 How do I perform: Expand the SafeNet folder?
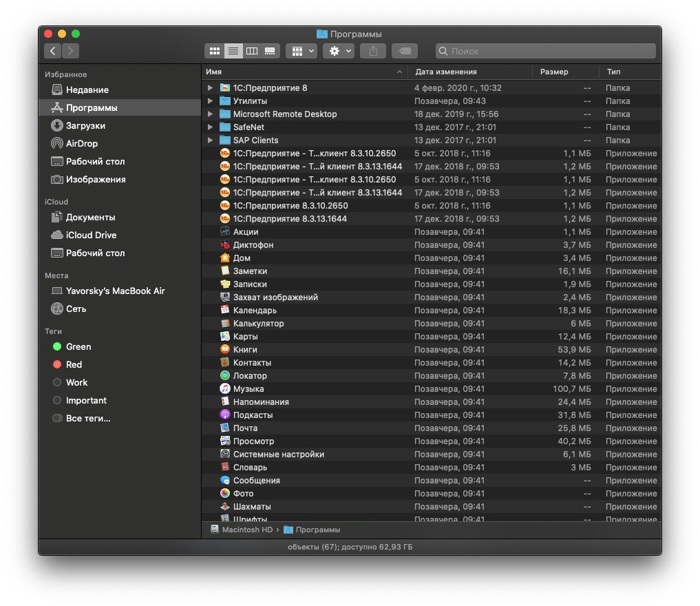pyautogui.click(x=210, y=127)
